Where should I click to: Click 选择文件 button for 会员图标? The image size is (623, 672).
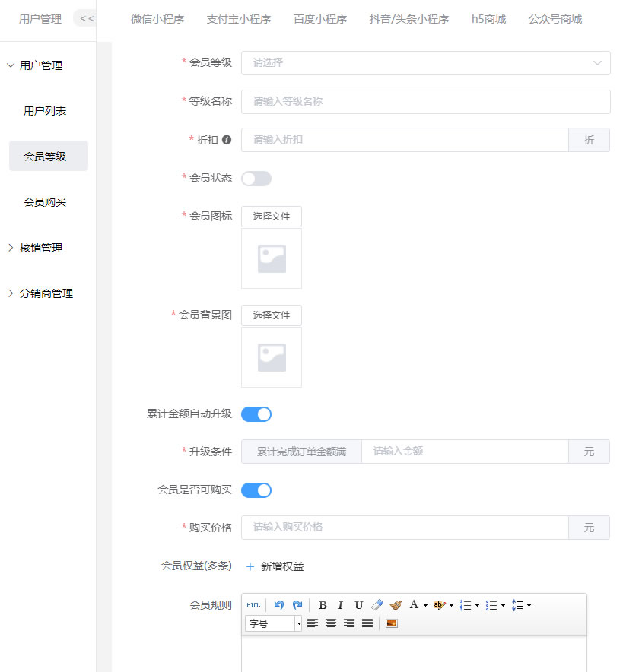[x=272, y=217]
